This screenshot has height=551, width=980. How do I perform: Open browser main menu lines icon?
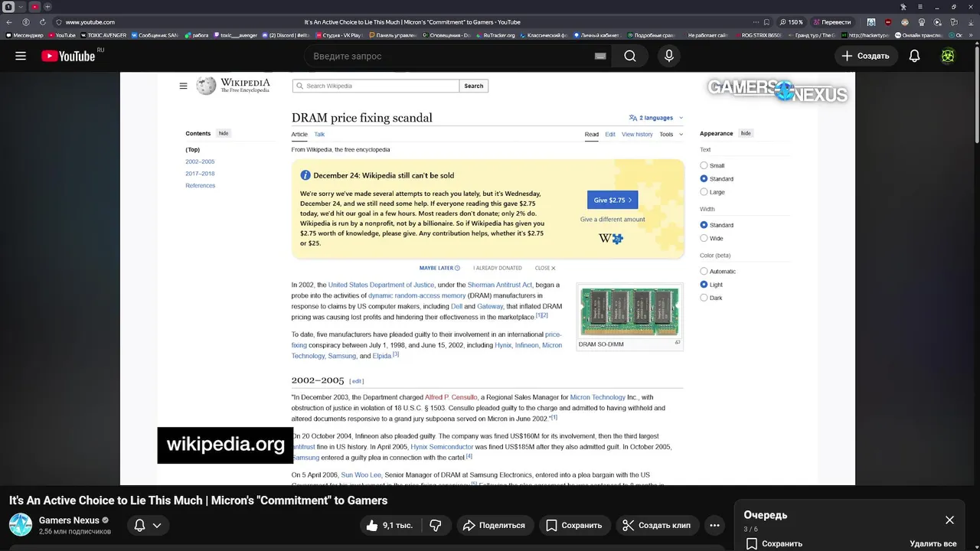tap(920, 7)
